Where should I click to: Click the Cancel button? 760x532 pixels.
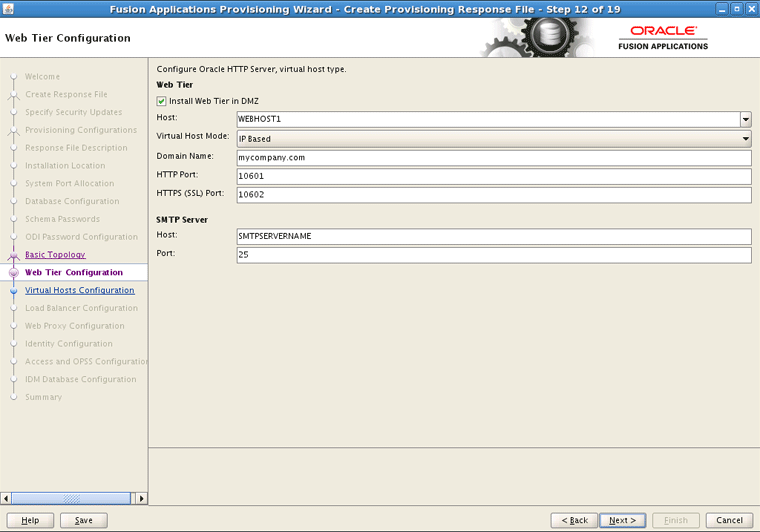729,520
